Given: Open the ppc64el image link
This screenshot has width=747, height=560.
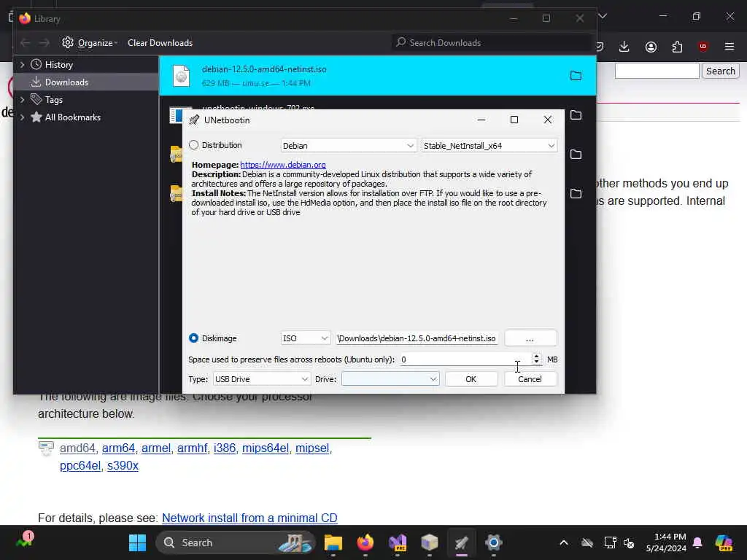Looking at the screenshot, I should click(80, 466).
